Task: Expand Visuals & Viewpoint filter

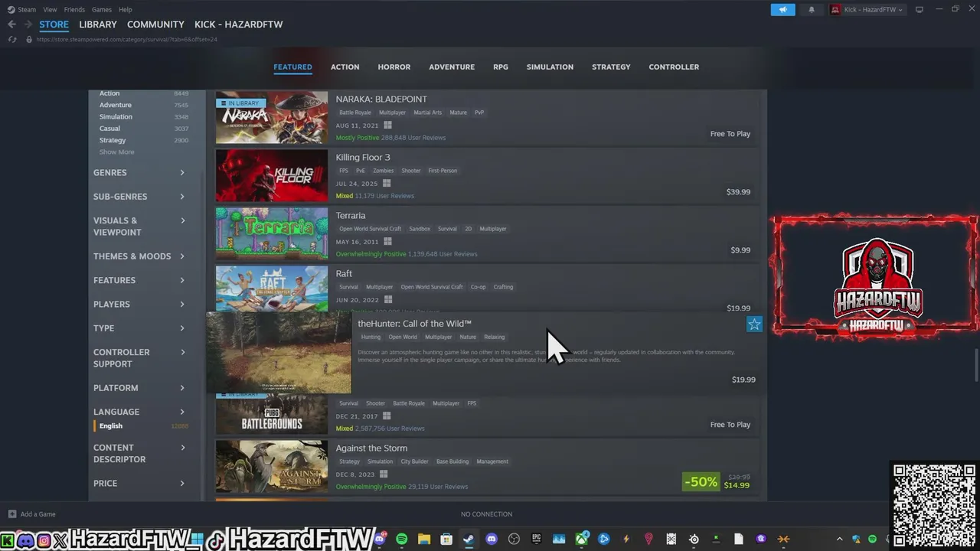Action: (139, 227)
